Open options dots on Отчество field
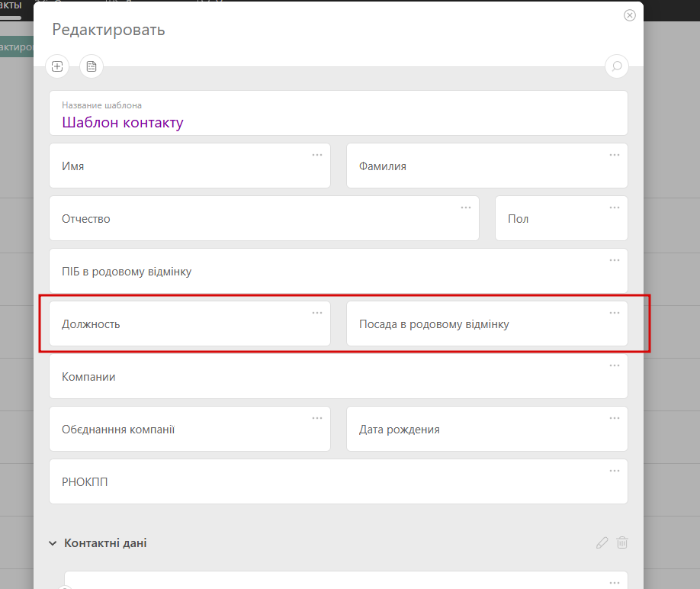The width and height of the screenshot is (700, 589). tap(466, 208)
